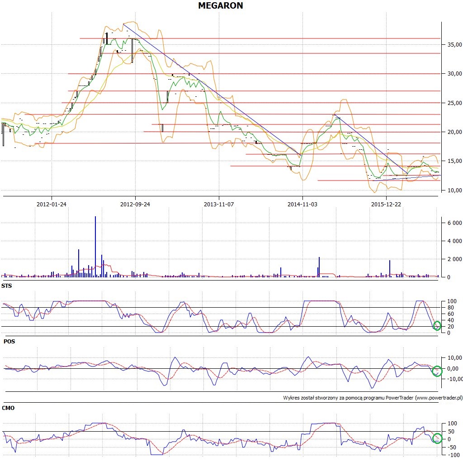This screenshot has height=476, width=463.
Task: Click the CMO indicator label
Action: 8,408
